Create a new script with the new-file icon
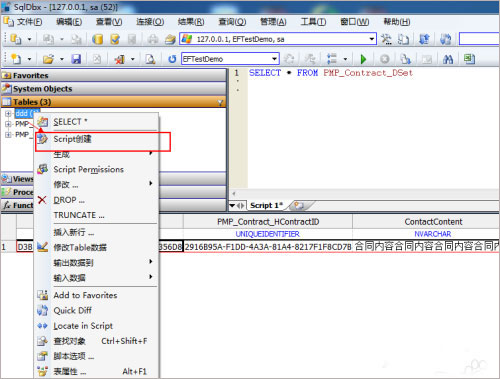The height and width of the screenshot is (379, 500). click(x=16, y=59)
